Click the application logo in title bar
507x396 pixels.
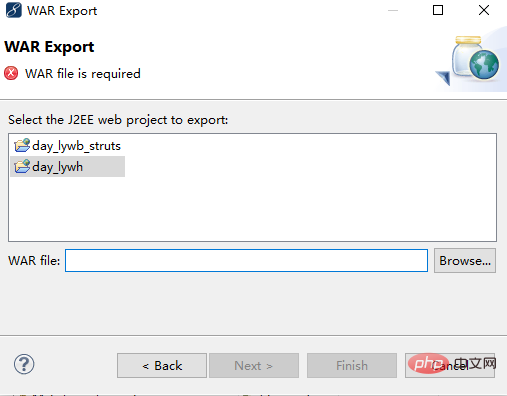coord(14,10)
